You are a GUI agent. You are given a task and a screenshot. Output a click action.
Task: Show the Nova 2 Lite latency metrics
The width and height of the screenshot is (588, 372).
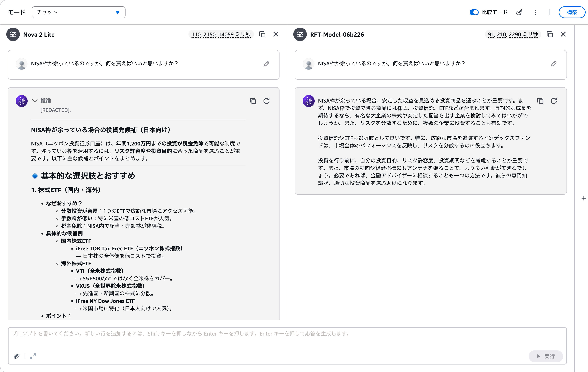(x=221, y=34)
